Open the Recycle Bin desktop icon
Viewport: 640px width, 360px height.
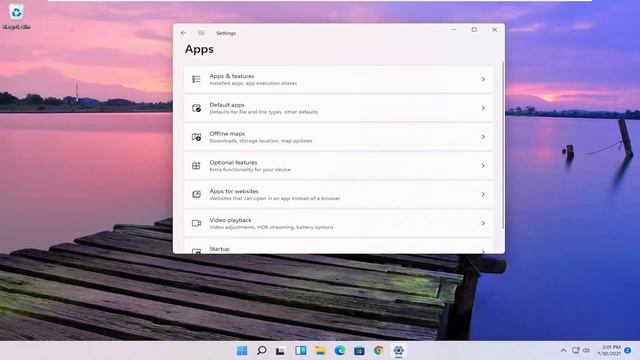16,16
